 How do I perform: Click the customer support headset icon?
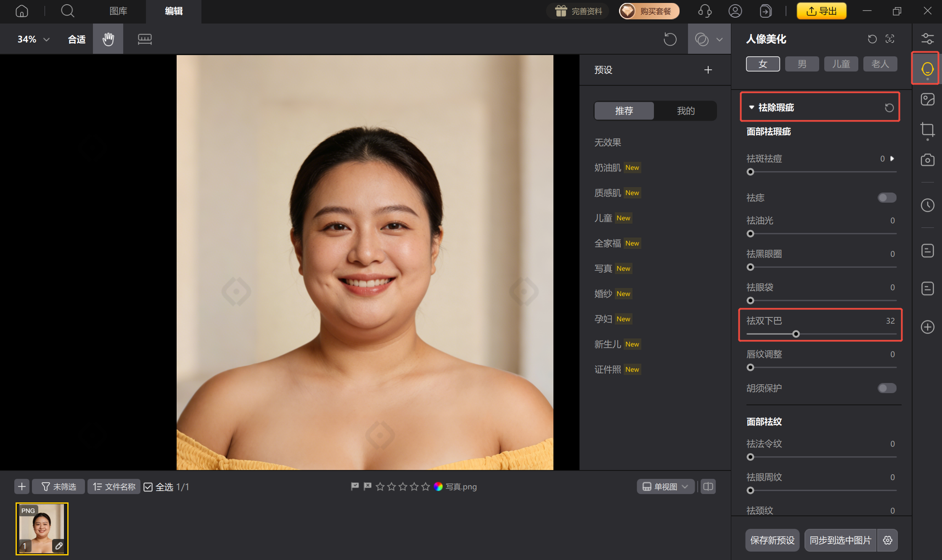[x=705, y=11]
